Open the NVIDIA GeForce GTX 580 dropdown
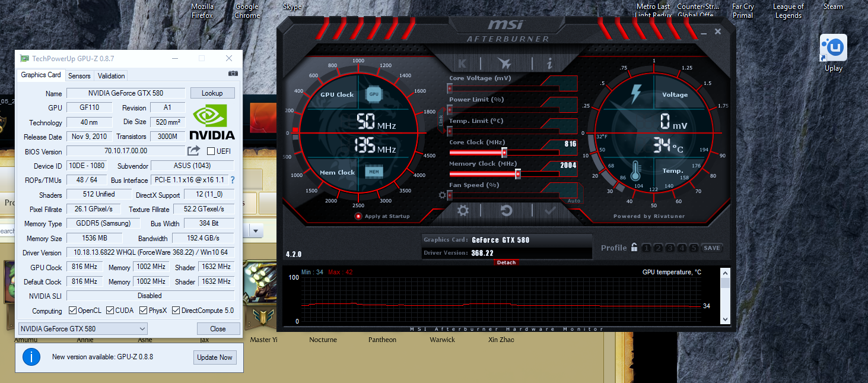Image resolution: width=868 pixels, height=383 pixels. point(83,329)
